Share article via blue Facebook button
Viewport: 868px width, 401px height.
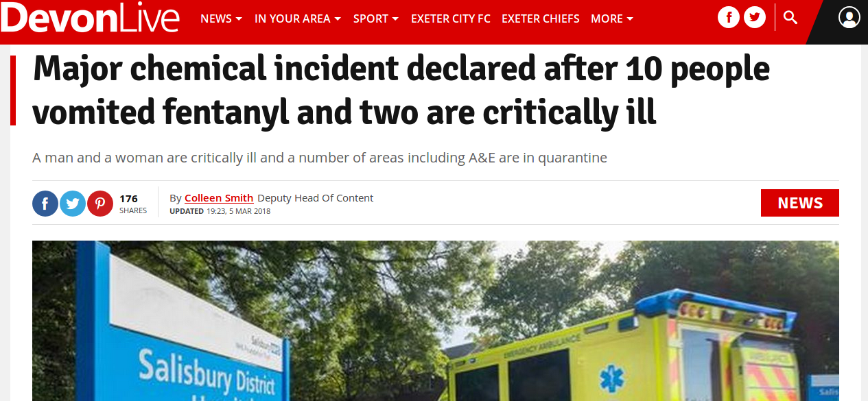[x=45, y=204]
